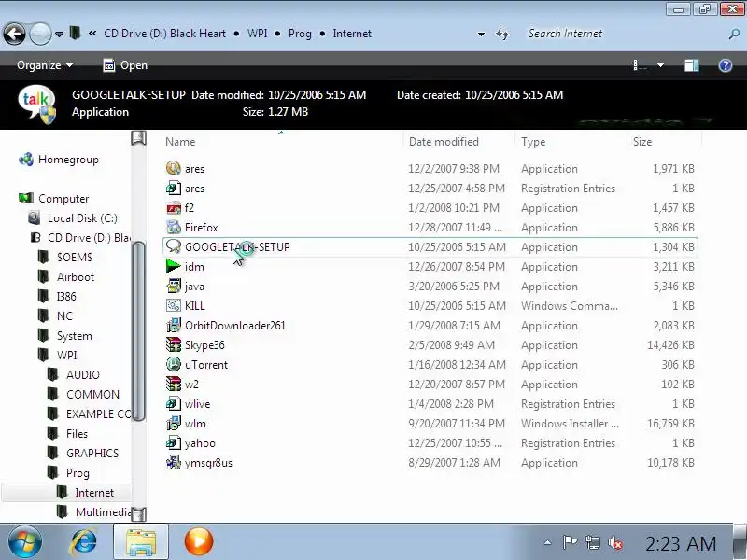This screenshot has height=560, width=747.
Task: Open the address bar history dropdown
Action: click(x=481, y=35)
